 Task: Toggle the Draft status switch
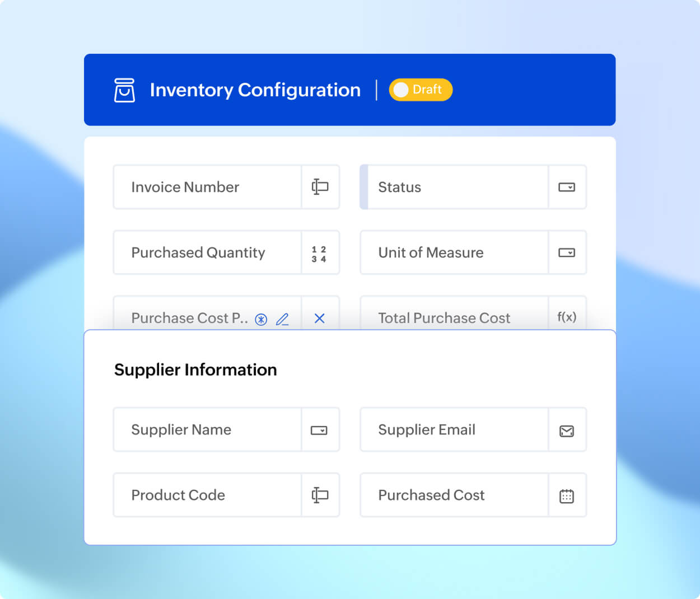pyautogui.click(x=421, y=90)
